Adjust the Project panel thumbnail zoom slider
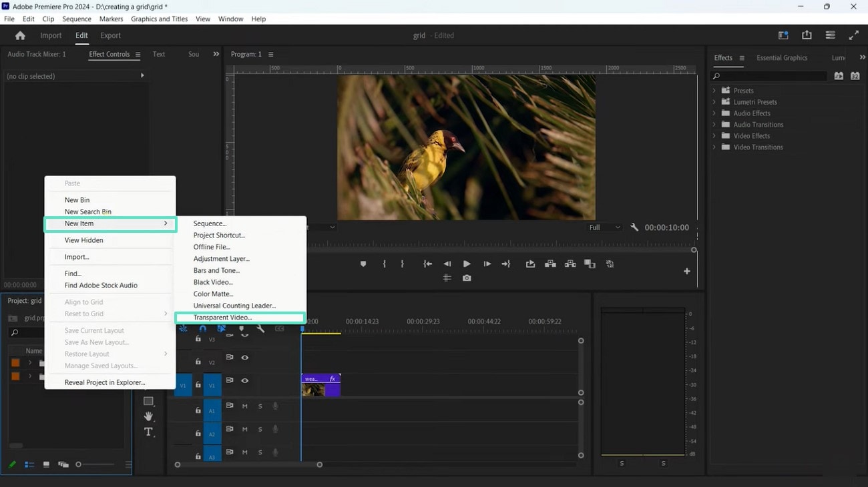 79,464
